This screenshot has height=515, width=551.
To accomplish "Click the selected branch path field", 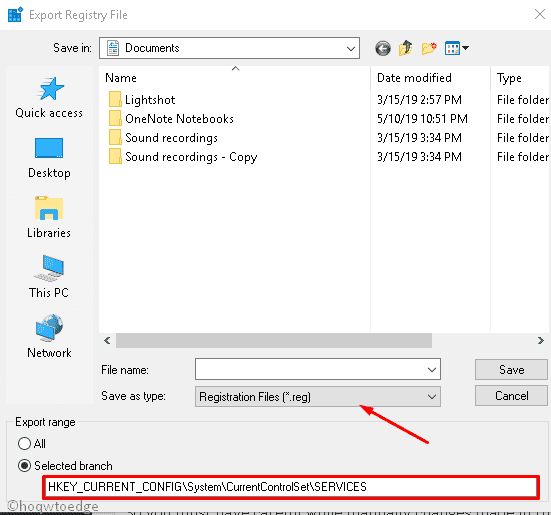I will coord(291,487).
